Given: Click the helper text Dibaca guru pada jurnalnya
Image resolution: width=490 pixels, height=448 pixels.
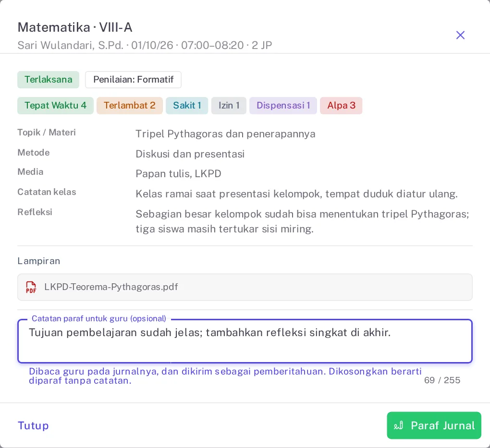Looking at the screenshot, I should 225,376.
